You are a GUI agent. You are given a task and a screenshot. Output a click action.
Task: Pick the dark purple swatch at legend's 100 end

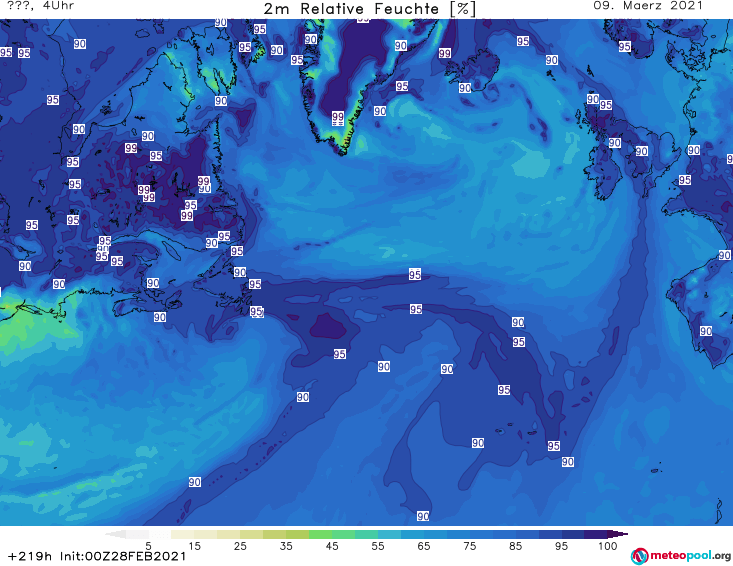(x=596, y=534)
